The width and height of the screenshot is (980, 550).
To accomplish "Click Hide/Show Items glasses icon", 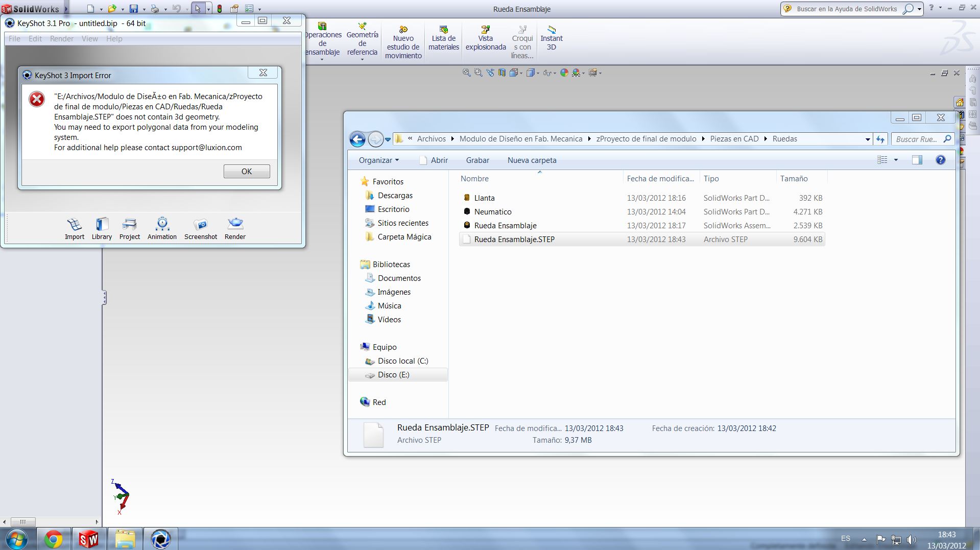I will (547, 73).
